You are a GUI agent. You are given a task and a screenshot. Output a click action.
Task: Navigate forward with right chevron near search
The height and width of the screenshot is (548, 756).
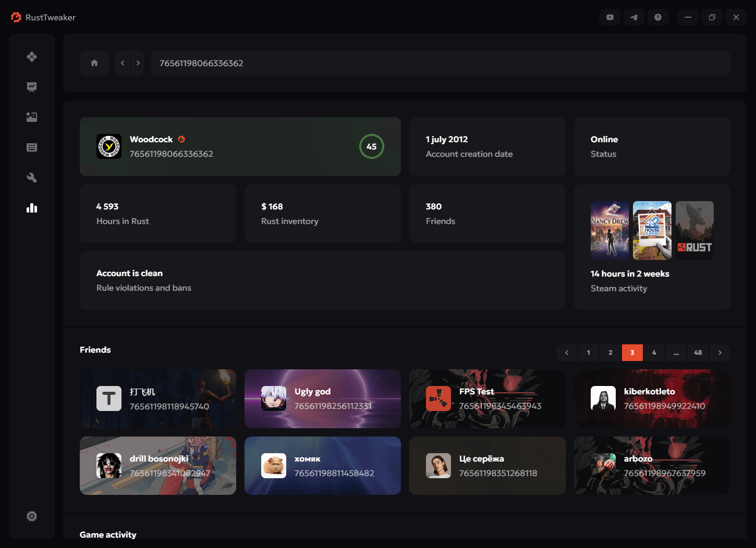click(x=138, y=63)
